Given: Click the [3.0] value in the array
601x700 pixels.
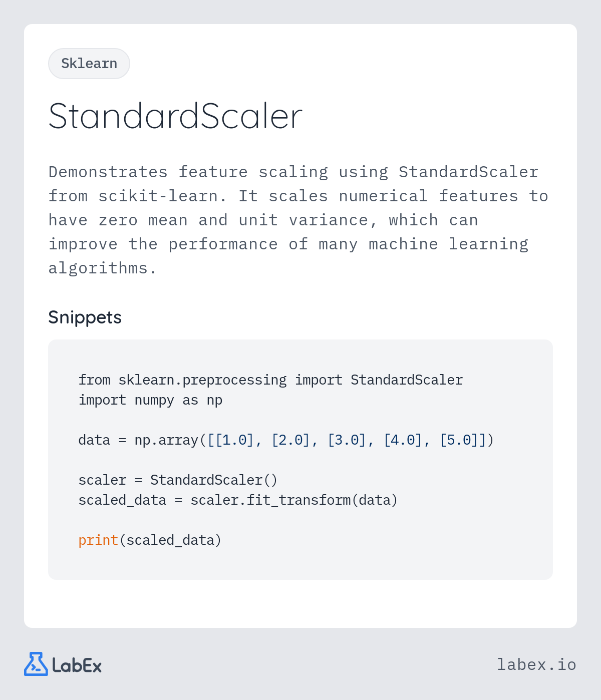Looking at the screenshot, I should 347,440.
